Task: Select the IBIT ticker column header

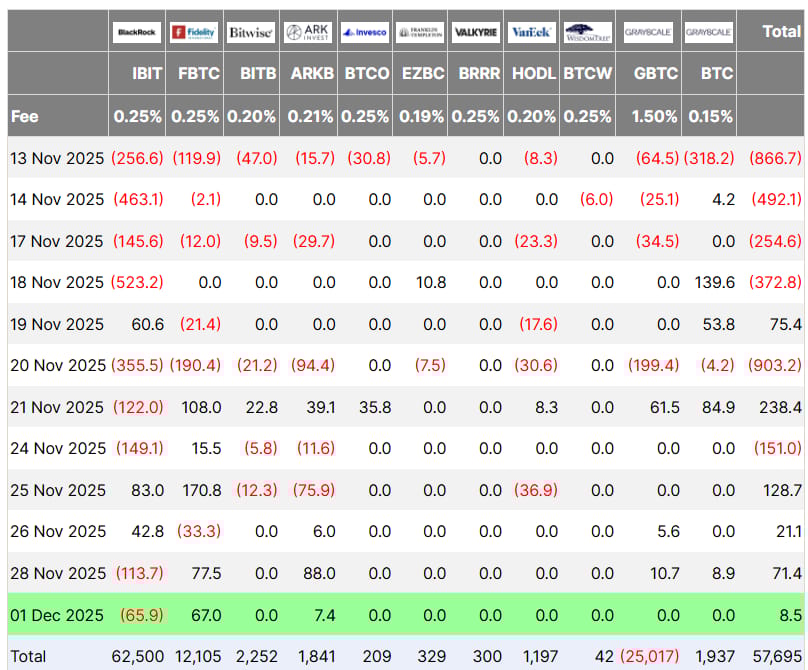Action: 147,73
